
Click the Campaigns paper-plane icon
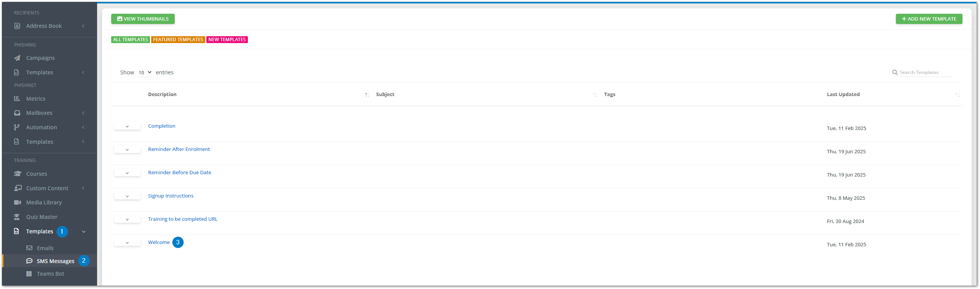coord(17,58)
